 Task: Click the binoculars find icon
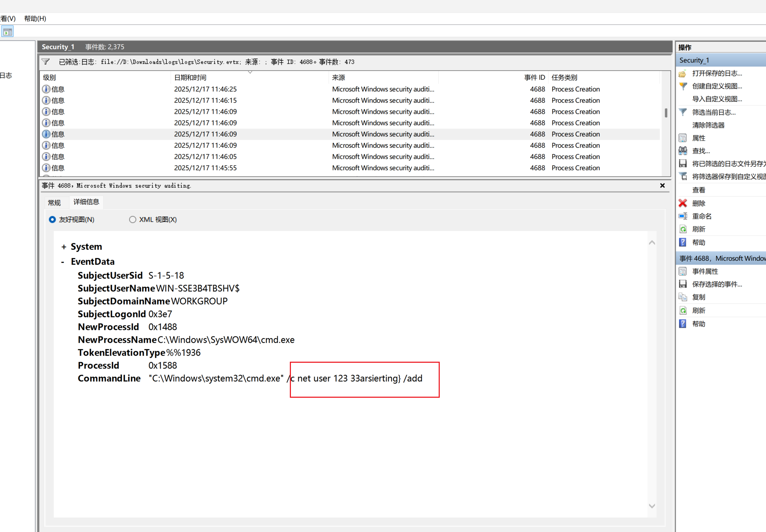tap(682, 151)
